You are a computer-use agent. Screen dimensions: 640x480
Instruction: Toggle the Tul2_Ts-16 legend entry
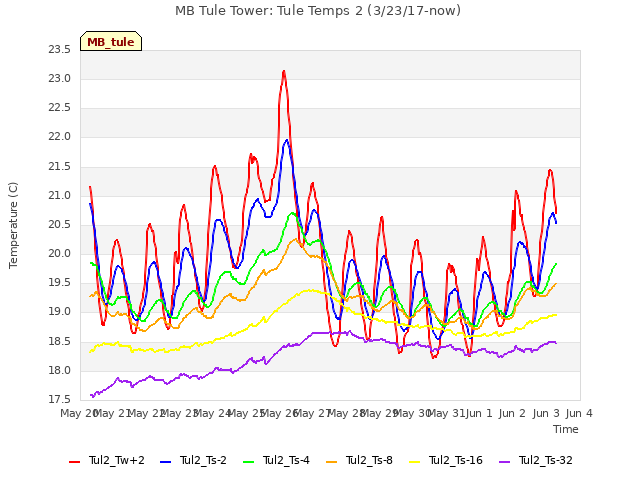446,460
